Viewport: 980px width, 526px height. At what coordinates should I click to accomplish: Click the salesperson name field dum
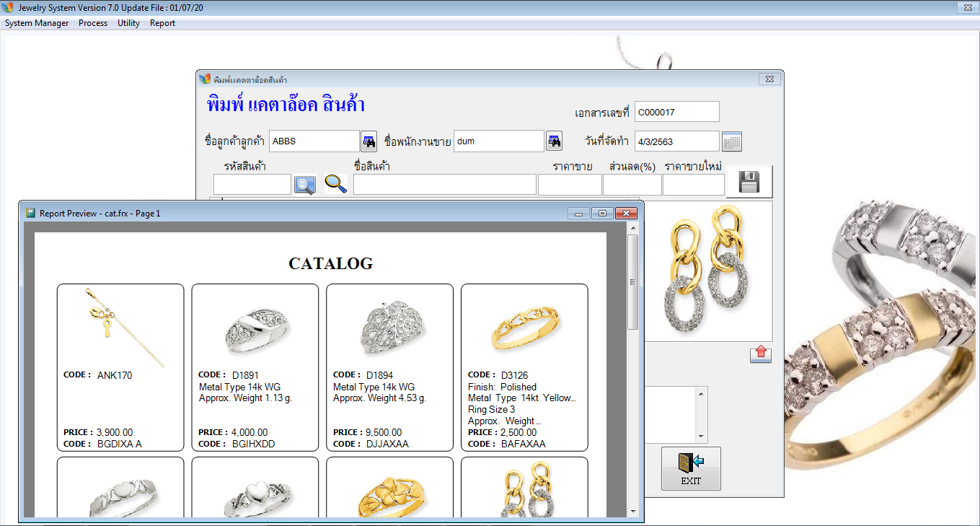tap(499, 141)
